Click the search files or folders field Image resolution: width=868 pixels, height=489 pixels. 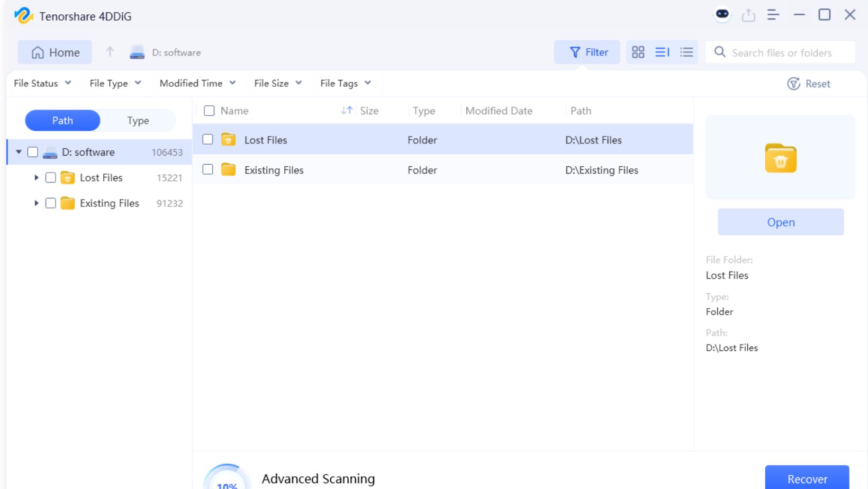pos(789,53)
